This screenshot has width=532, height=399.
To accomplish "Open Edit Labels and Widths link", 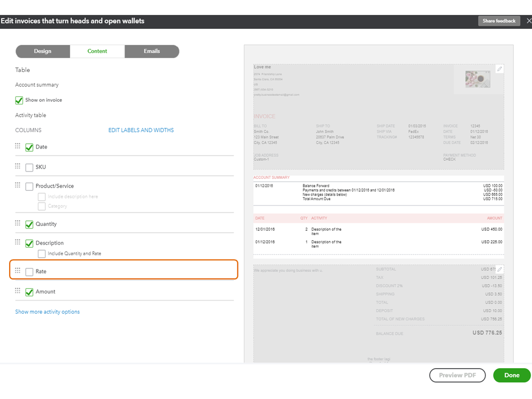I will click(141, 131).
